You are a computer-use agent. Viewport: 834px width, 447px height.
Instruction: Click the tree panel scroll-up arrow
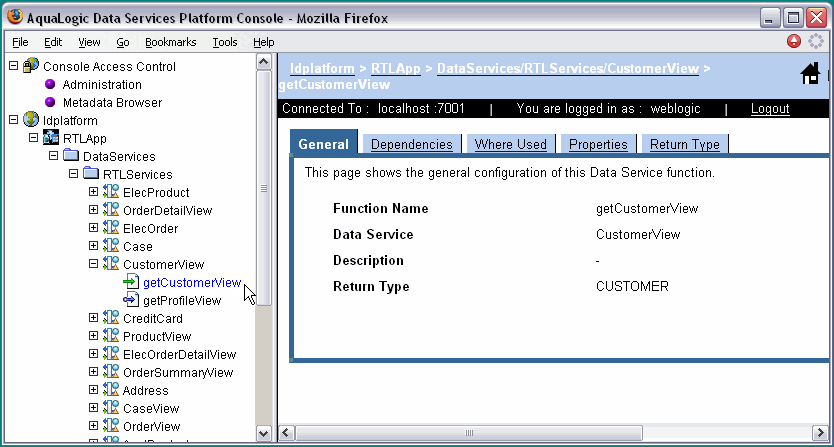(x=264, y=62)
